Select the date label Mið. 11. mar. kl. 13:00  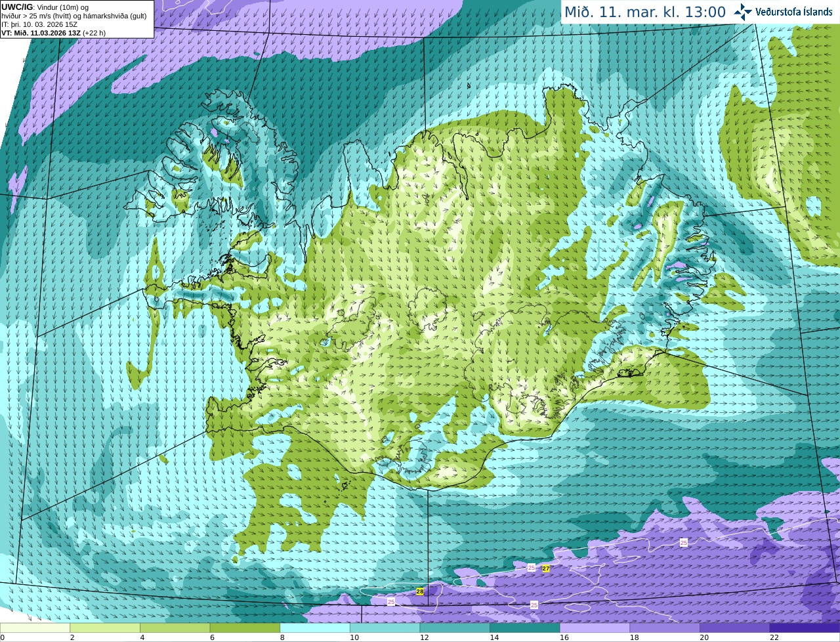[x=645, y=12]
